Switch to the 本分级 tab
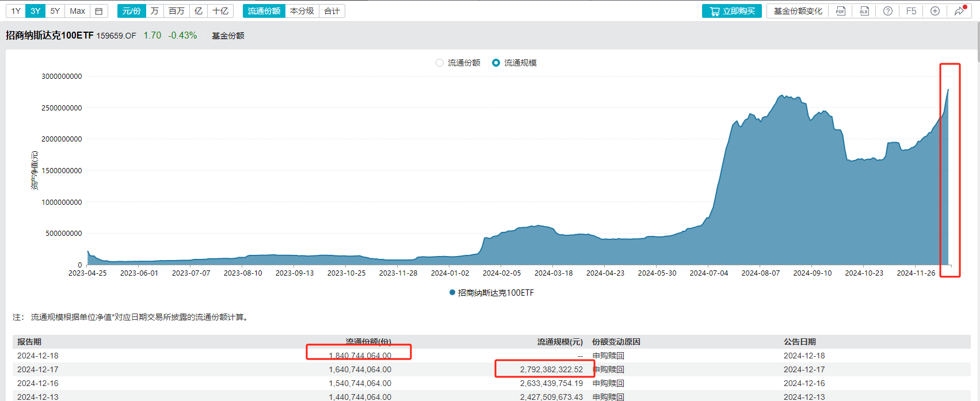980x401 pixels. (x=302, y=11)
